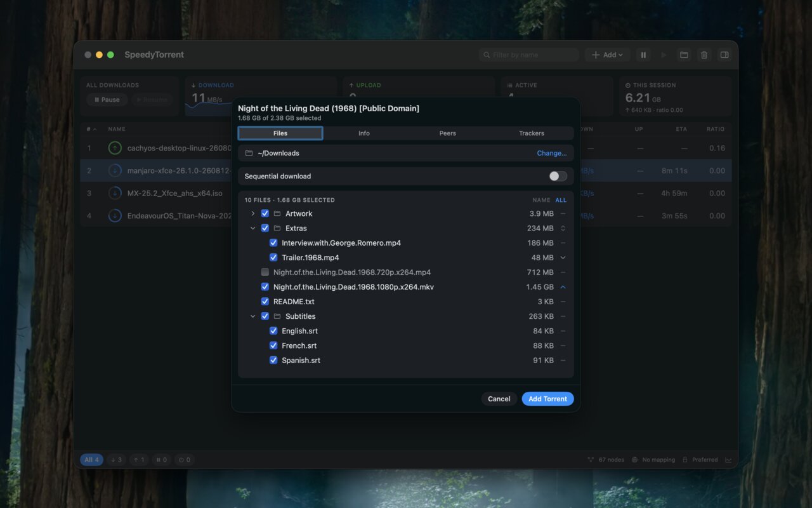Click the download status icon for manjaro-xfce row

coord(115,171)
